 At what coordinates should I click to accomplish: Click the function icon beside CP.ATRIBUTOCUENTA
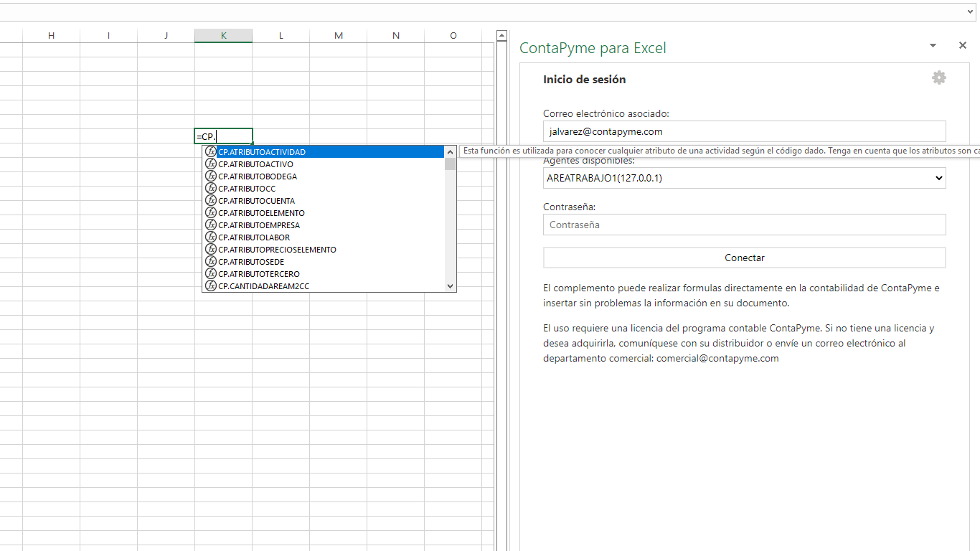point(211,201)
